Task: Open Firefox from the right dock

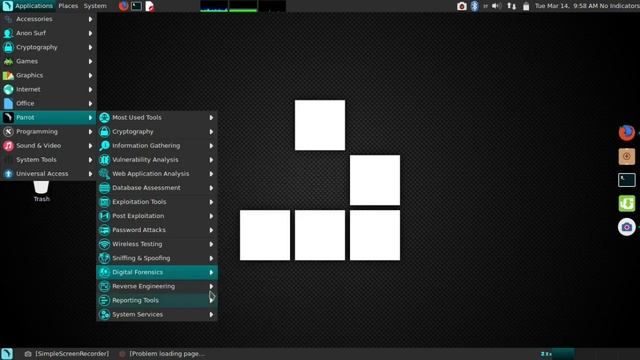Action: click(x=627, y=133)
